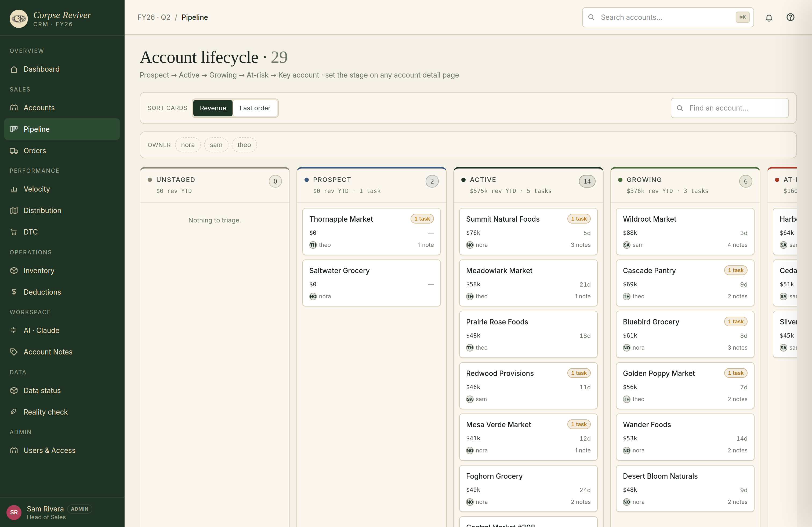812x527 pixels.
Task: Click the Dashboard home icon
Action: 14,69
